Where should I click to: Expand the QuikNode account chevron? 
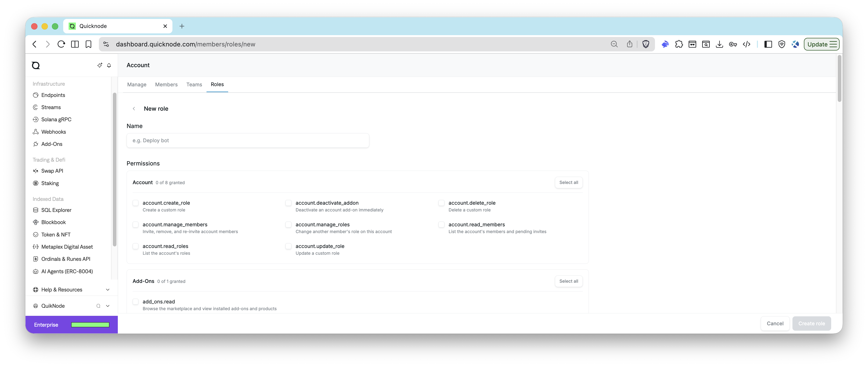(x=108, y=306)
